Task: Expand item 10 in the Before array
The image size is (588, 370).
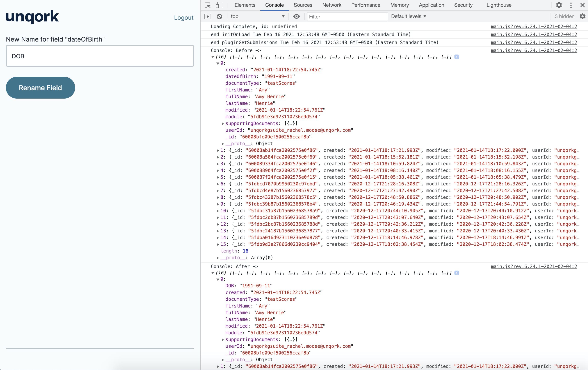Action: 218,211
